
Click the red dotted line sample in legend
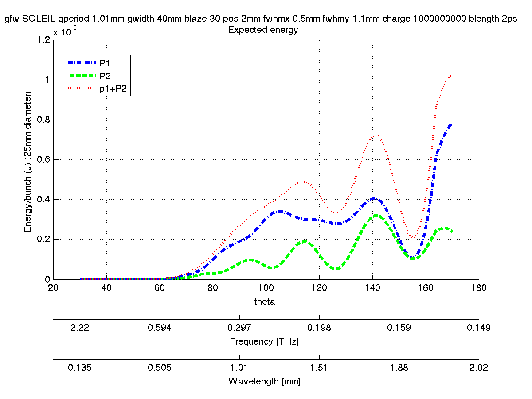[x=82, y=89]
